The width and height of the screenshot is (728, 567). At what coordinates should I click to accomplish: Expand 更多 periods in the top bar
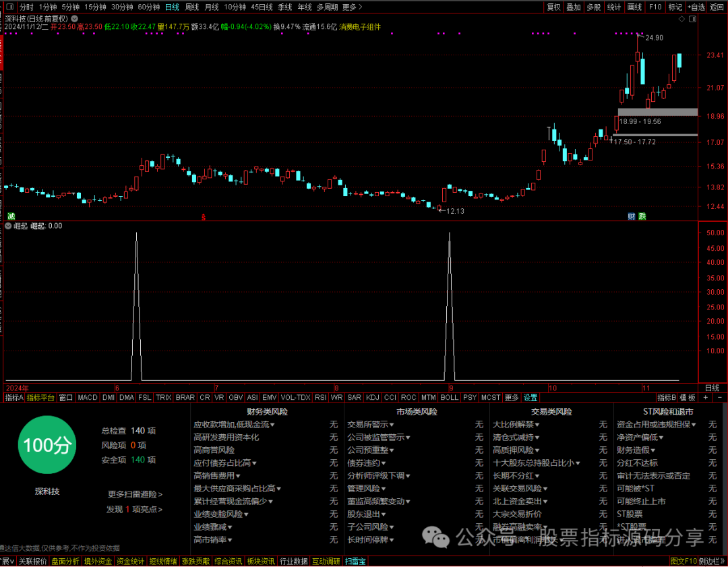tap(352, 7)
